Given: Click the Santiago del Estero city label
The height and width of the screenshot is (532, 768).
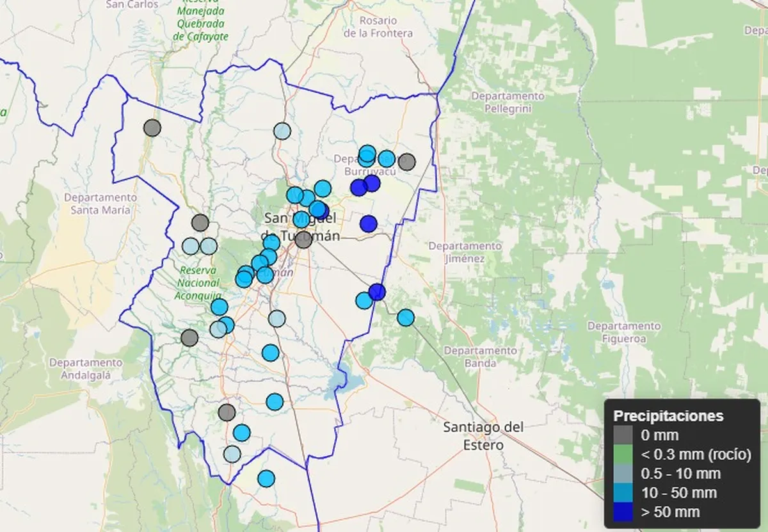Looking at the screenshot, I should point(483,435).
